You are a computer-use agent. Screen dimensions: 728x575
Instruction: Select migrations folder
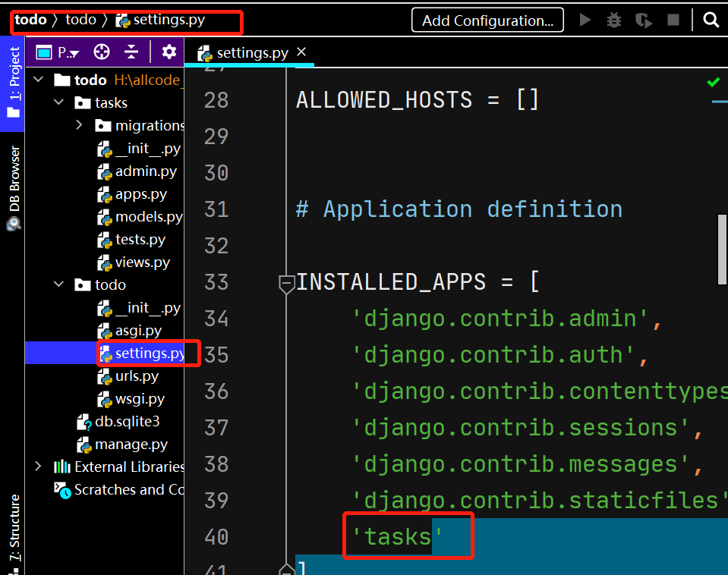coord(139,125)
